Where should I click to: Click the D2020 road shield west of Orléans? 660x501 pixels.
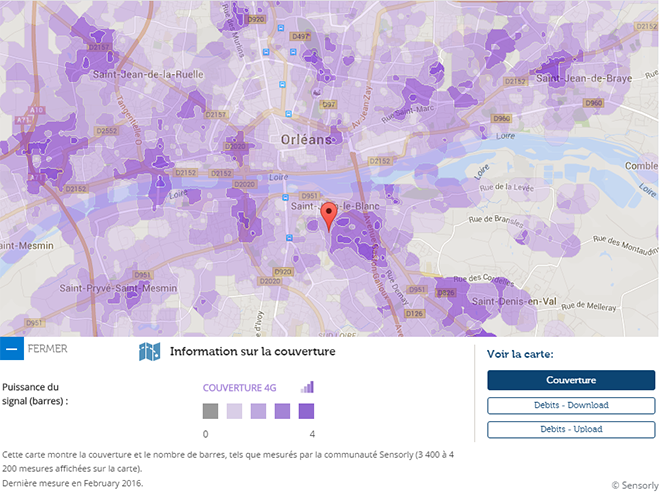[x=235, y=146]
